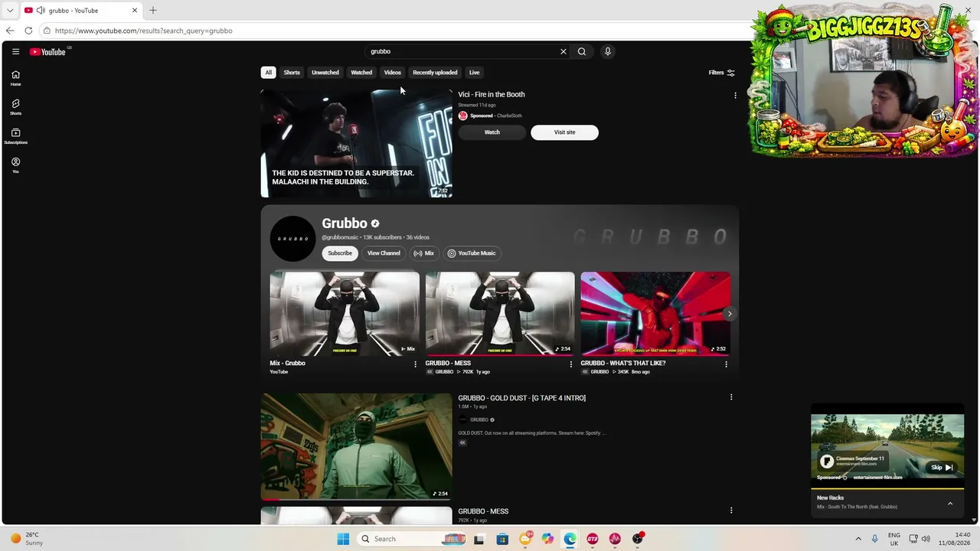Open Grubbo on YouTube Music
The width and height of the screenshot is (980, 551).
[x=472, y=253]
